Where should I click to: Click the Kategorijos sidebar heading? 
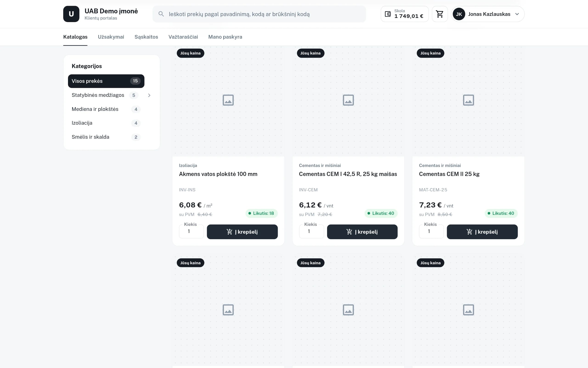click(x=87, y=66)
